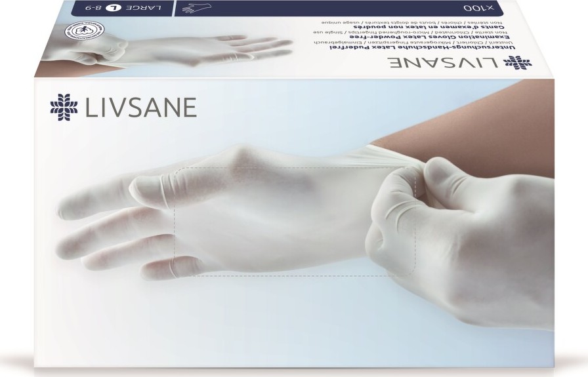Screen dimensions: 588x377
Task: Click the 'x100' quantity text
Action: click(479, 7)
